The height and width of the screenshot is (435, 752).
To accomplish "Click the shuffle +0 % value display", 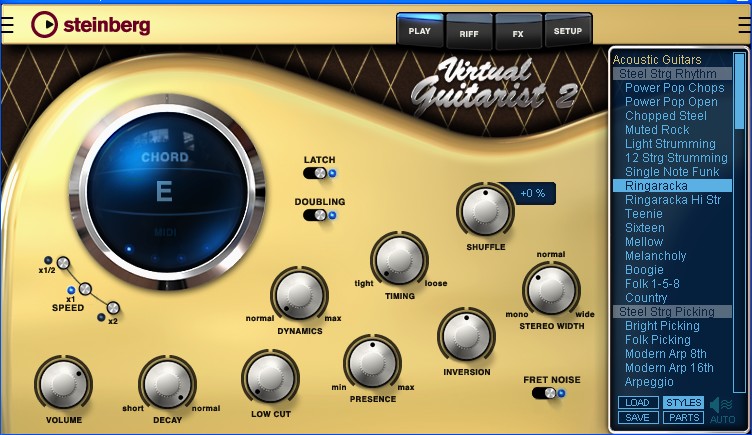I will (x=533, y=193).
